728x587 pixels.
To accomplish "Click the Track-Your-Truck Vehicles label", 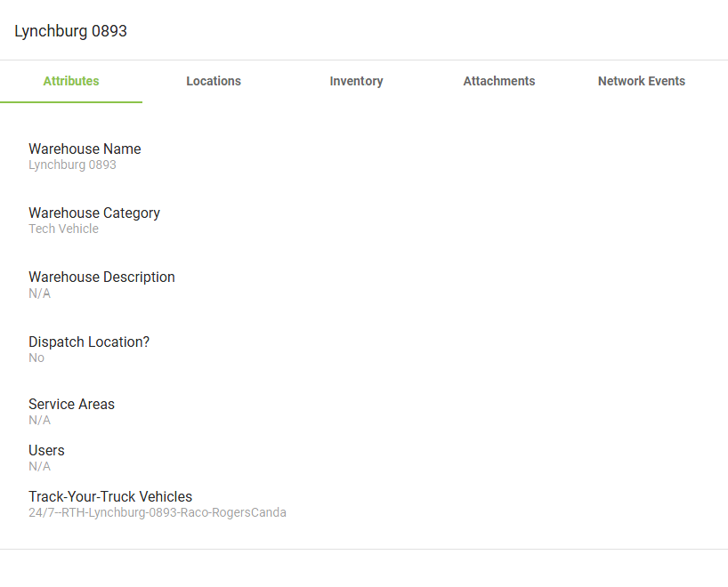I will [x=110, y=496].
